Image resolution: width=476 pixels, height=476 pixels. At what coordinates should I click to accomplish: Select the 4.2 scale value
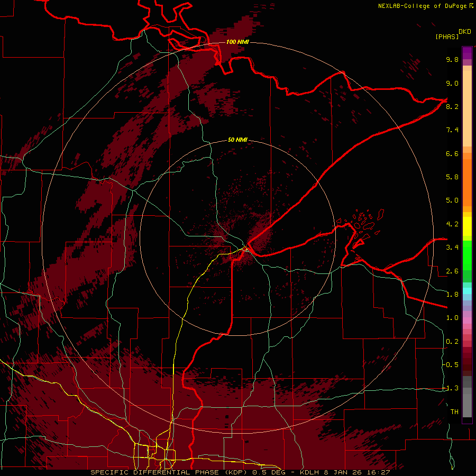[x=452, y=224]
